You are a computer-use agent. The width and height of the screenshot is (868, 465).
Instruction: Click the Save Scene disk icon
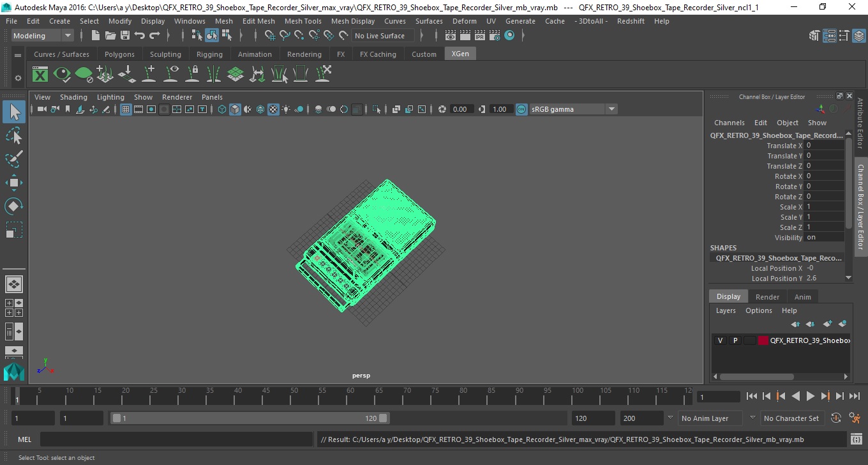[125, 36]
